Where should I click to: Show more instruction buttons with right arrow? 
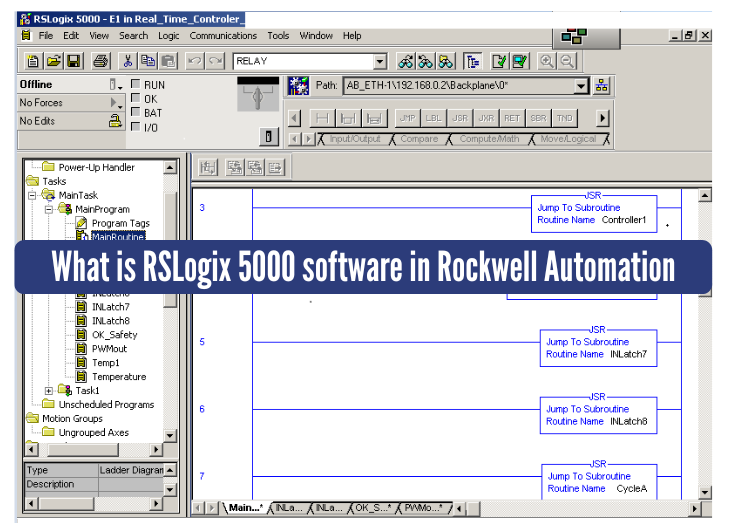click(x=602, y=118)
